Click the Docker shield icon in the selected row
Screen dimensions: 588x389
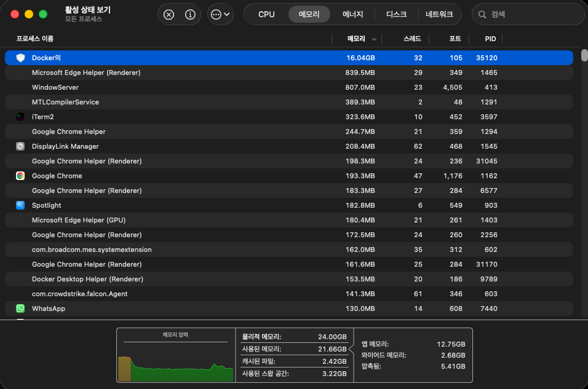point(21,58)
